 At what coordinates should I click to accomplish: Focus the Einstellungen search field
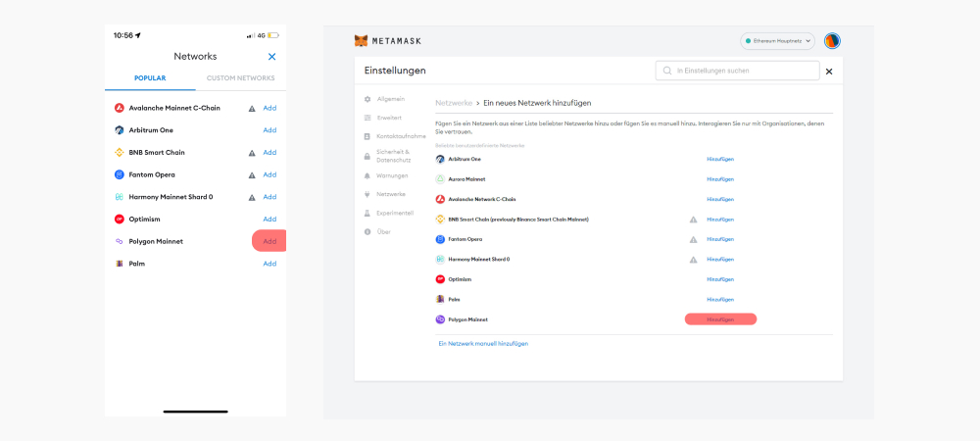[738, 71]
